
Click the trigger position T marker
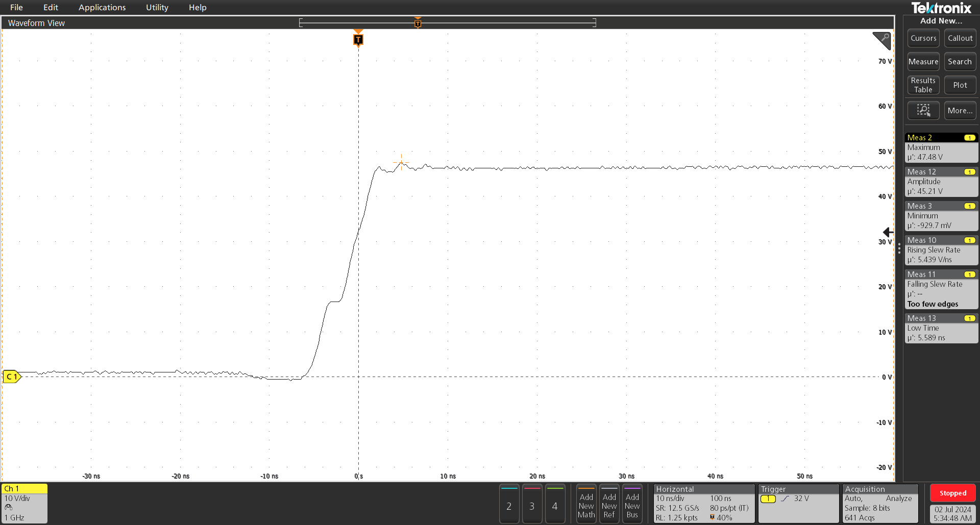[x=358, y=40]
